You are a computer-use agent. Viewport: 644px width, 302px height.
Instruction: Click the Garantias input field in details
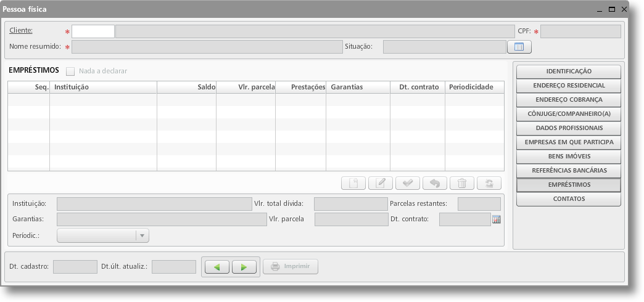tap(162, 219)
